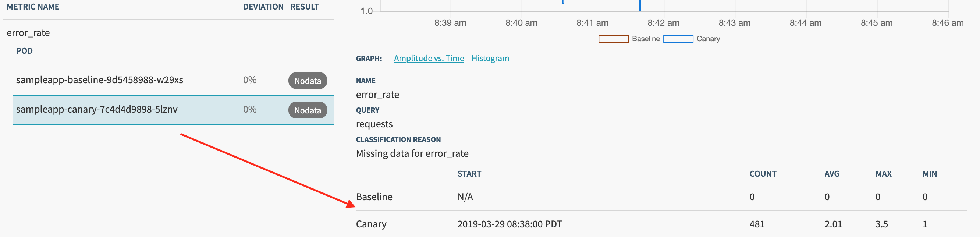Switch graph to Histogram view
Image resolution: width=980 pixels, height=237 pixels.
point(490,58)
